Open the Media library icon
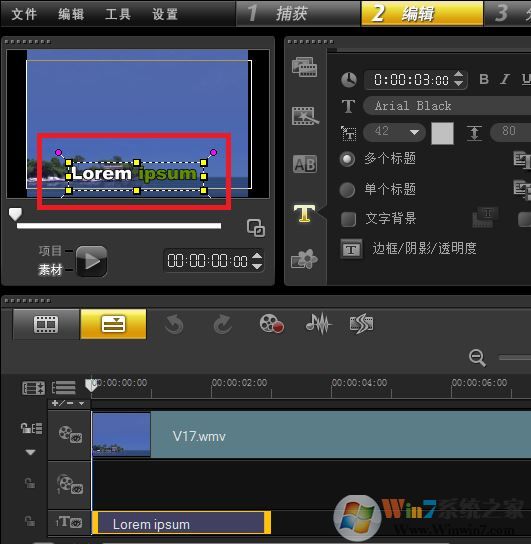531x544 pixels. click(x=304, y=67)
